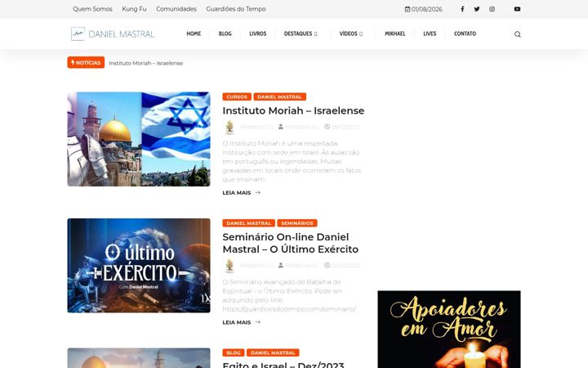
Task: Open the Mikhael menu item
Action: (x=395, y=34)
